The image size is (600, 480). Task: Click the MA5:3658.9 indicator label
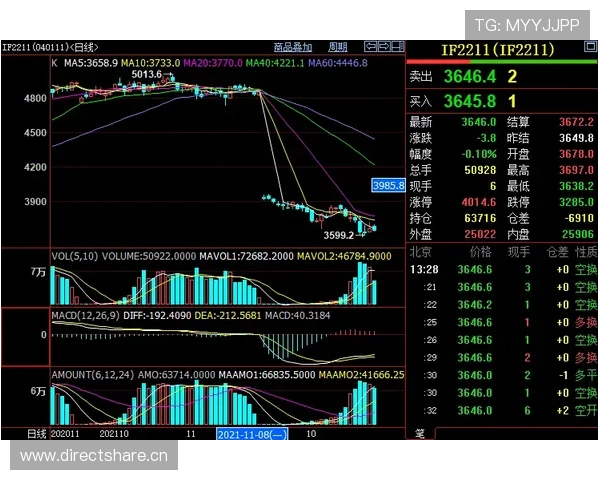click(91, 63)
